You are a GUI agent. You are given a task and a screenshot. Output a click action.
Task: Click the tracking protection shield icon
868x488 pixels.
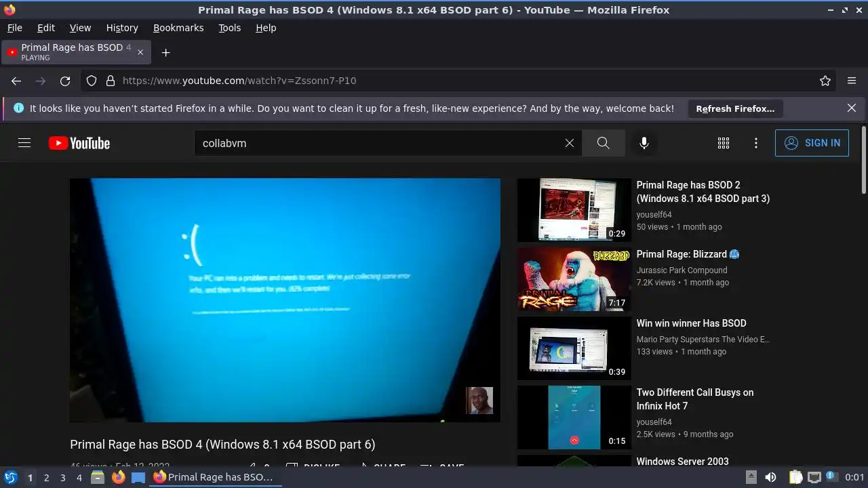92,81
